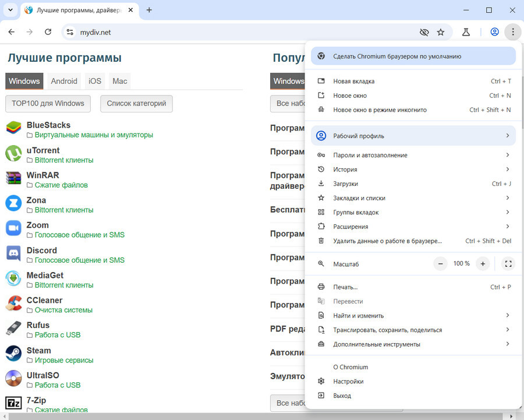
Task: Click the Steam app icon
Action: (14, 354)
